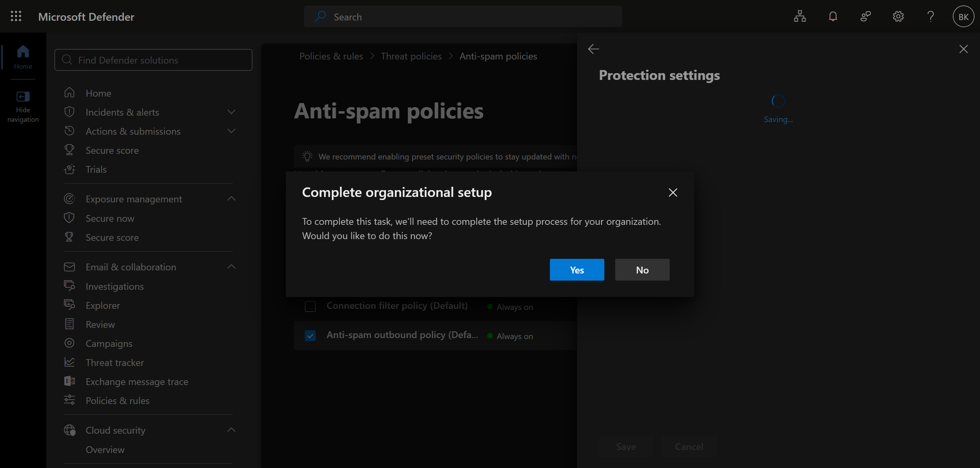This screenshot has width=980, height=468.
Task: Click the Cloud security globe icon
Action: coord(70,430)
